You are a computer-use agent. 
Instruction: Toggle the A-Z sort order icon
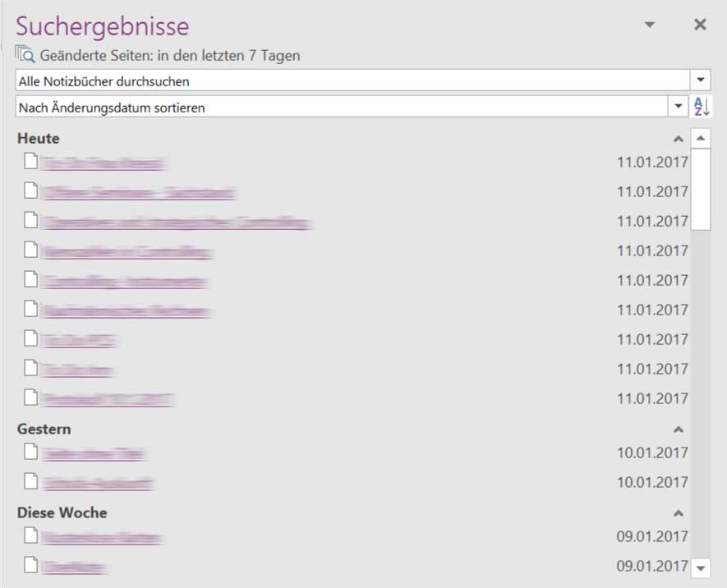coord(701,107)
